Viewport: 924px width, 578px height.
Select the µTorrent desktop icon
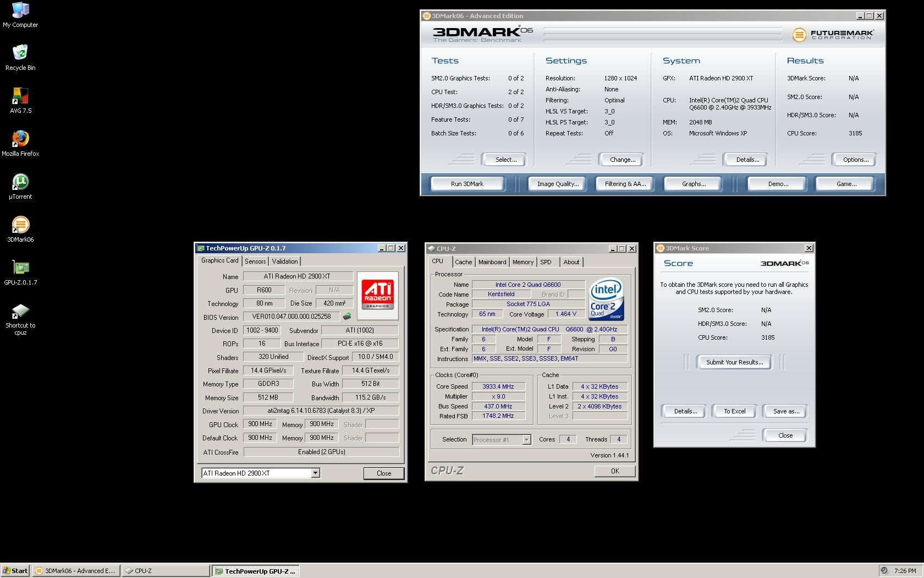point(20,186)
